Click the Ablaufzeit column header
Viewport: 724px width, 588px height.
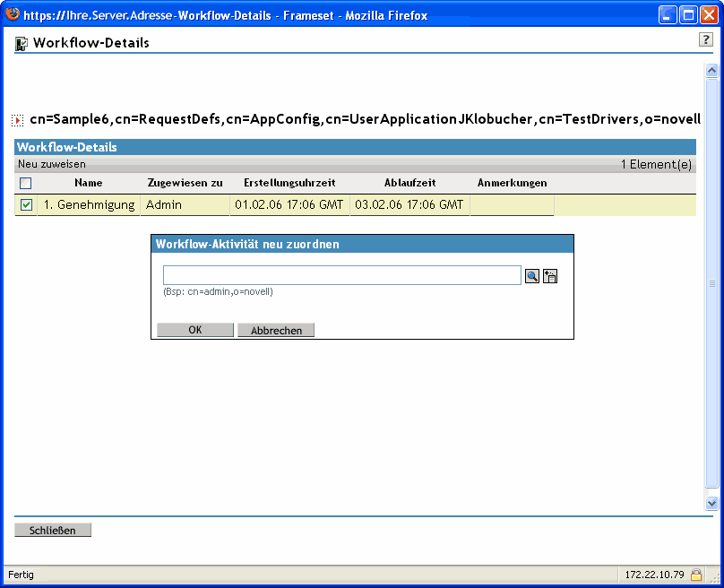click(410, 183)
